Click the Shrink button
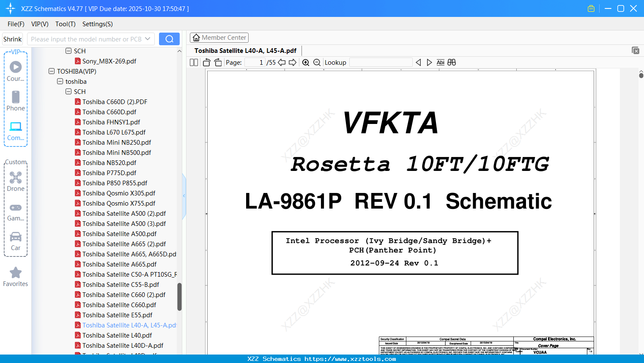 click(x=12, y=39)
